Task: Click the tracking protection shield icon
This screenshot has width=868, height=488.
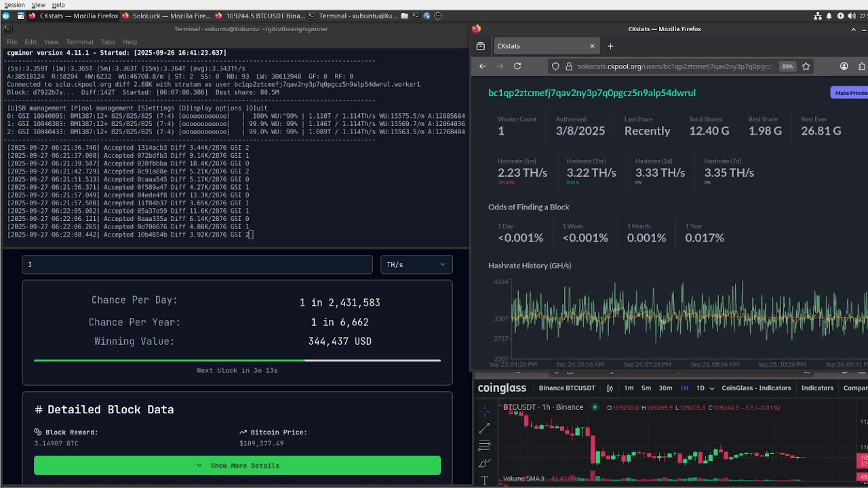Action: pos(555,66)
